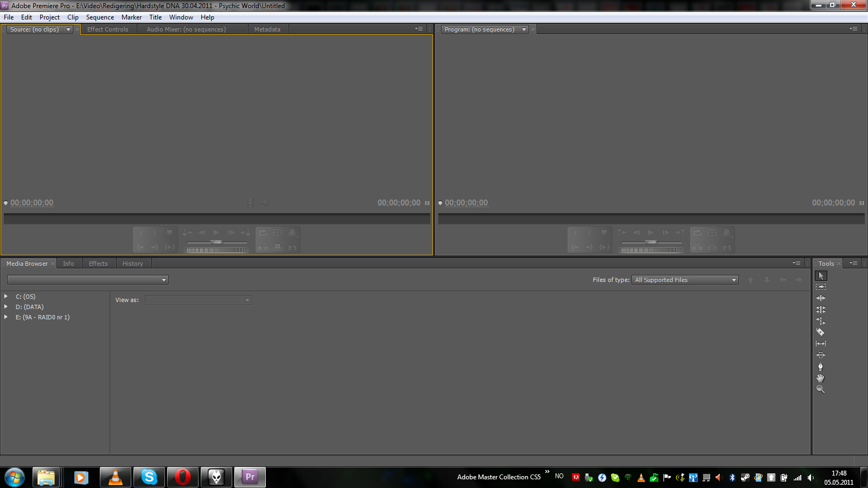This screenshot has height=488, width=868.
Task: Open the Tools panel flyout menu
Action: coord(853,263)
